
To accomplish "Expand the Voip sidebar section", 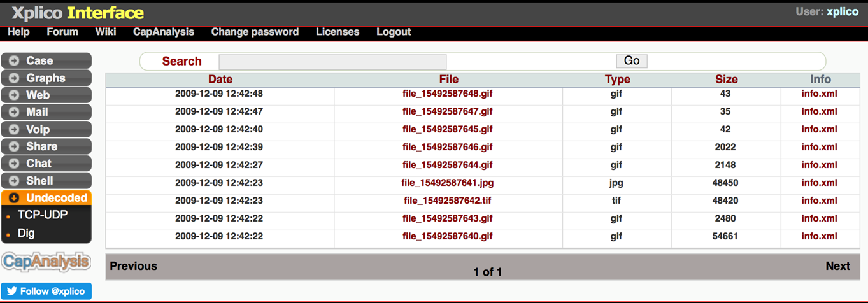I will (x=46, y=129).
